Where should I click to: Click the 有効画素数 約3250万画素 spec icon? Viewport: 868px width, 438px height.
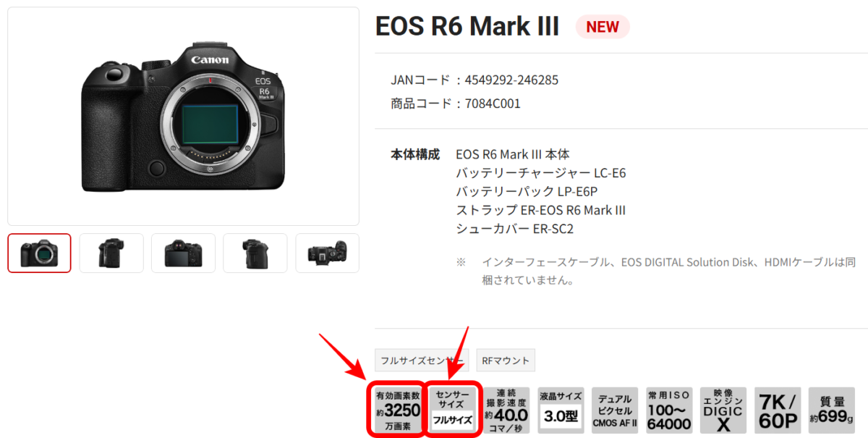point(397,410)
